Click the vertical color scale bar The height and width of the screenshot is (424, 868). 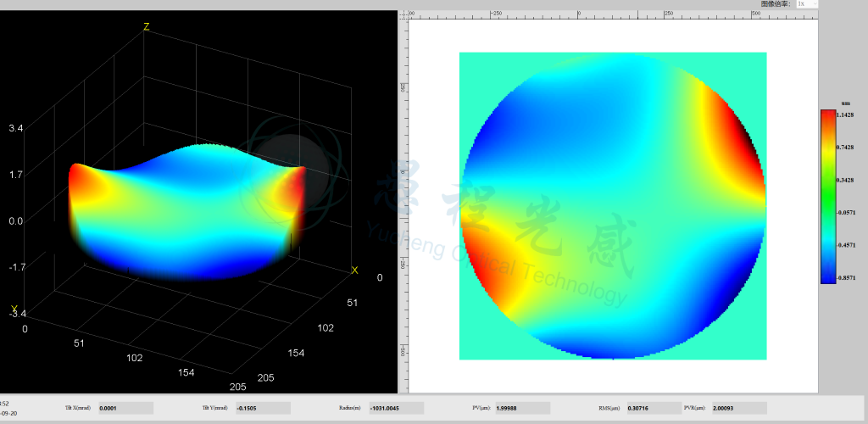tap(828, 197)
